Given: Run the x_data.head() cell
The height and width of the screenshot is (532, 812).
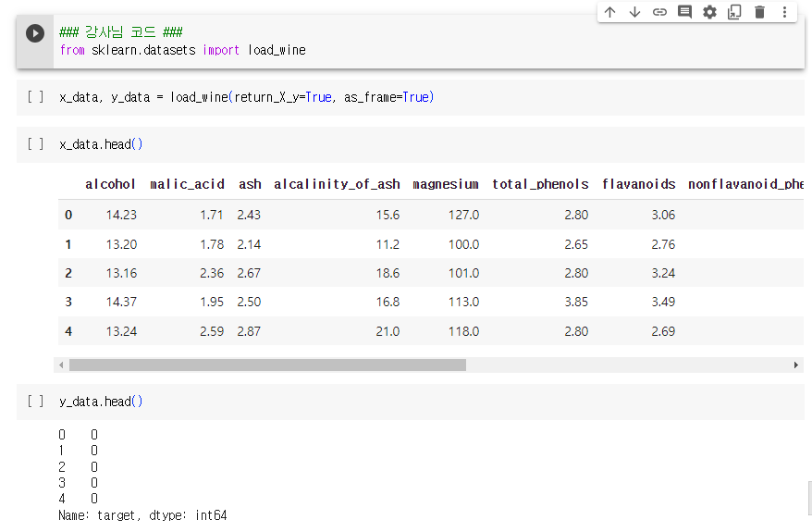Looking at the screenshot, I should 35,144.
